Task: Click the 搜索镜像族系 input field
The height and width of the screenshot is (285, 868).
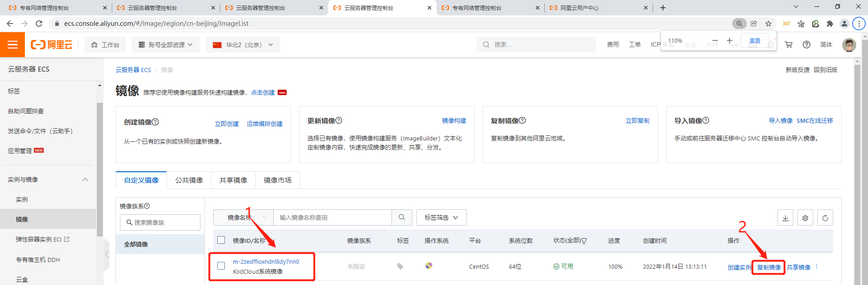Action: point(160,222)
